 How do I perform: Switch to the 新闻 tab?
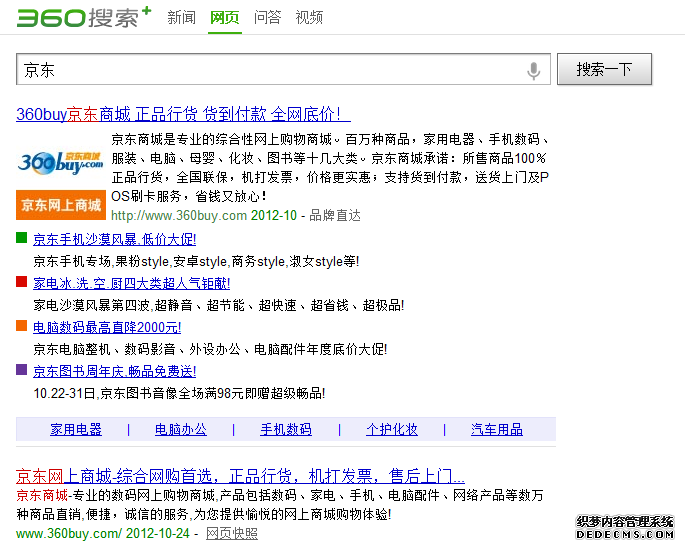tap(181, 18)
